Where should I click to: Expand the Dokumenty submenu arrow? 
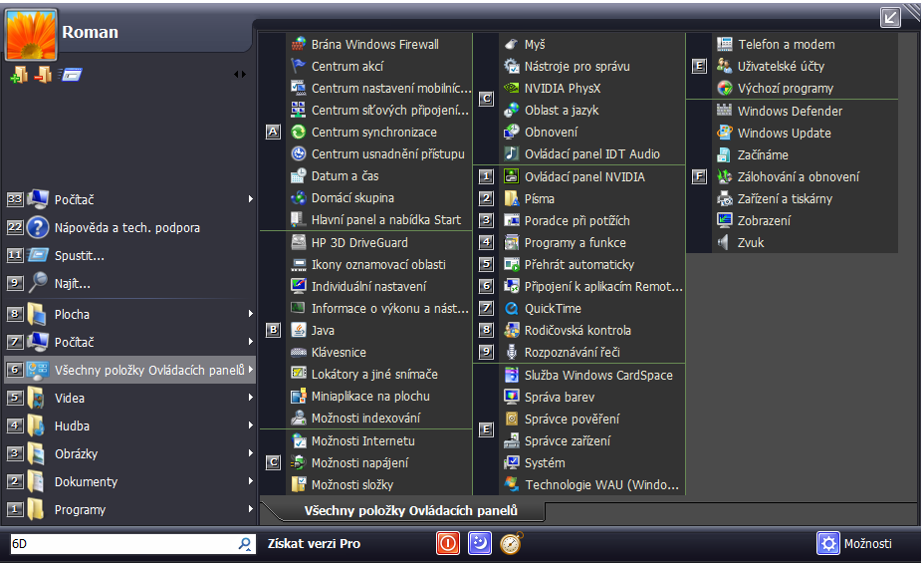pos(251,481)
